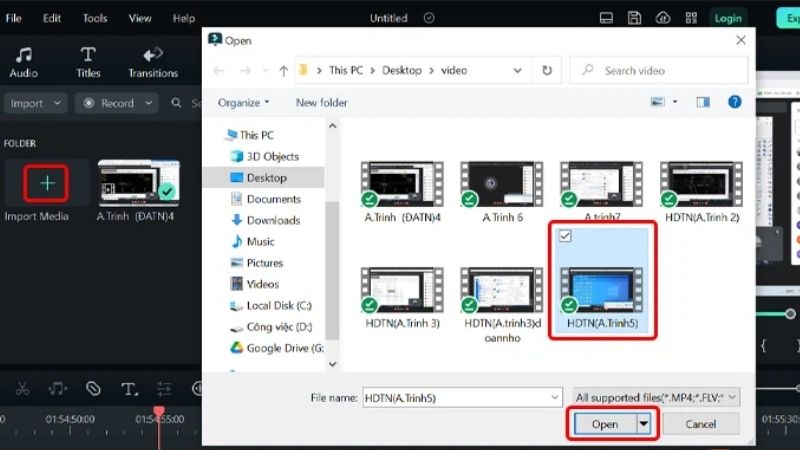This screenshot has width=800, height=450.
Task: Select Downloads in the navigation tree
Action: 273,220
